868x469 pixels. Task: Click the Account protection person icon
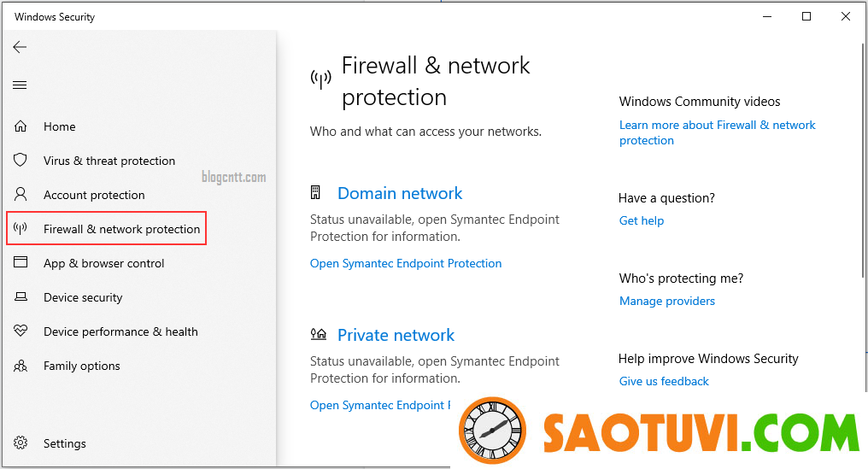21,195
